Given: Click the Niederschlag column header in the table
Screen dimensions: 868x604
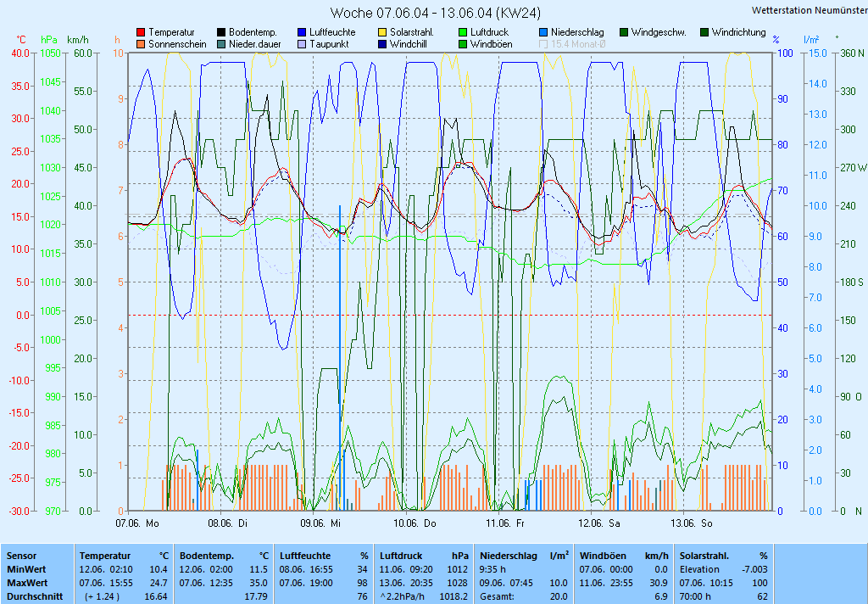Looking at the screenshot, I should (x=509, y=556).
